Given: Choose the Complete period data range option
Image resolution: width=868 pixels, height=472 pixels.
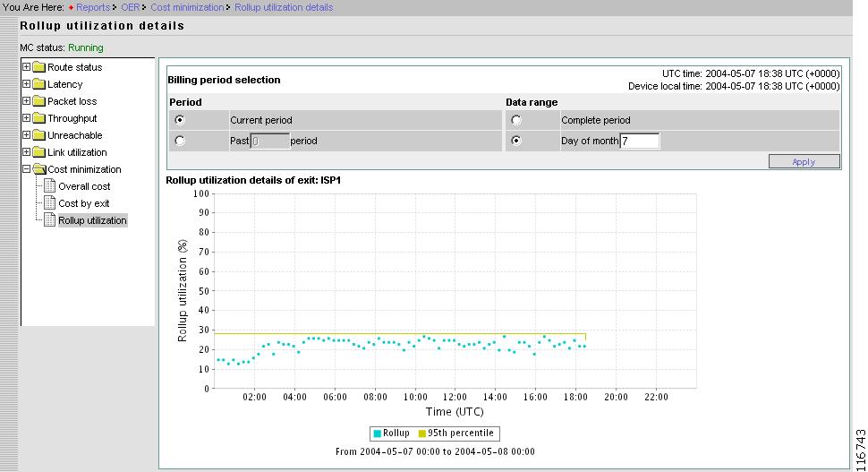Looking at the screenshot, I should click(515, 120).
